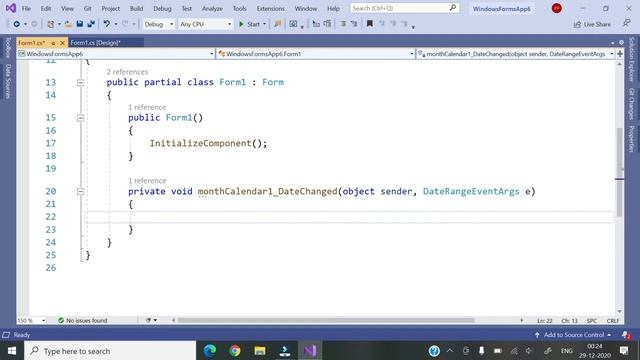
Task: Click the Increase Indent toolbar icon
Action: tap(327, 24)
